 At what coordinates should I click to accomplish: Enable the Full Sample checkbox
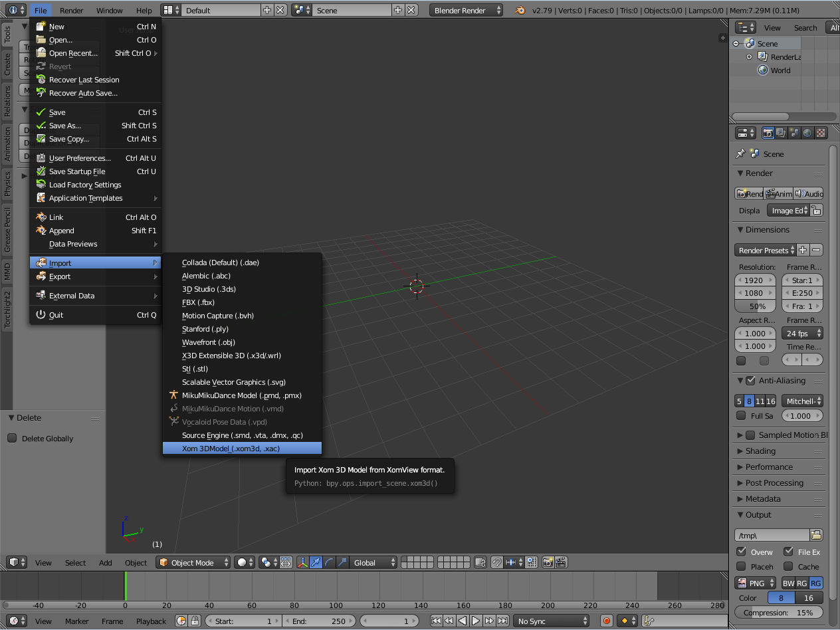(x=741, y=415)
